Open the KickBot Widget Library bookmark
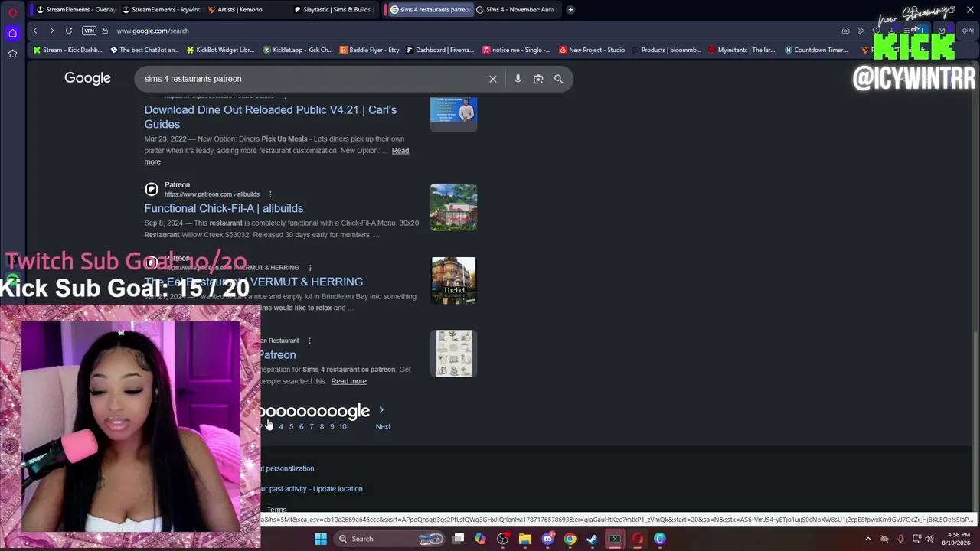This screenshot has width=980, height=551. pos(220,50)
